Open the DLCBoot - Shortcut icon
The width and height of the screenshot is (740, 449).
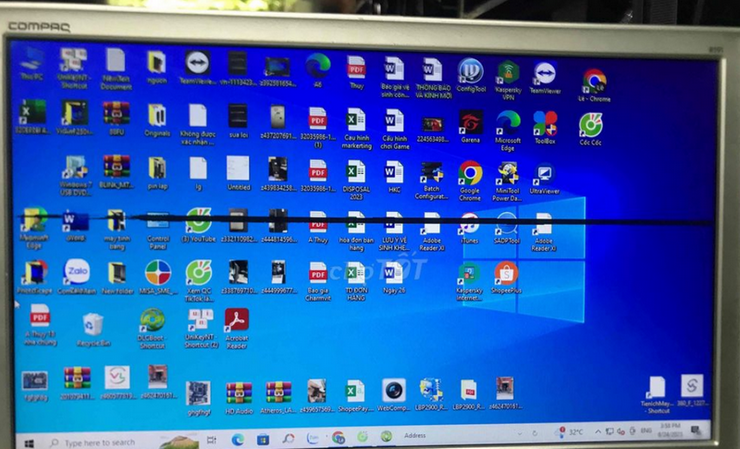[x=152, y=329]
